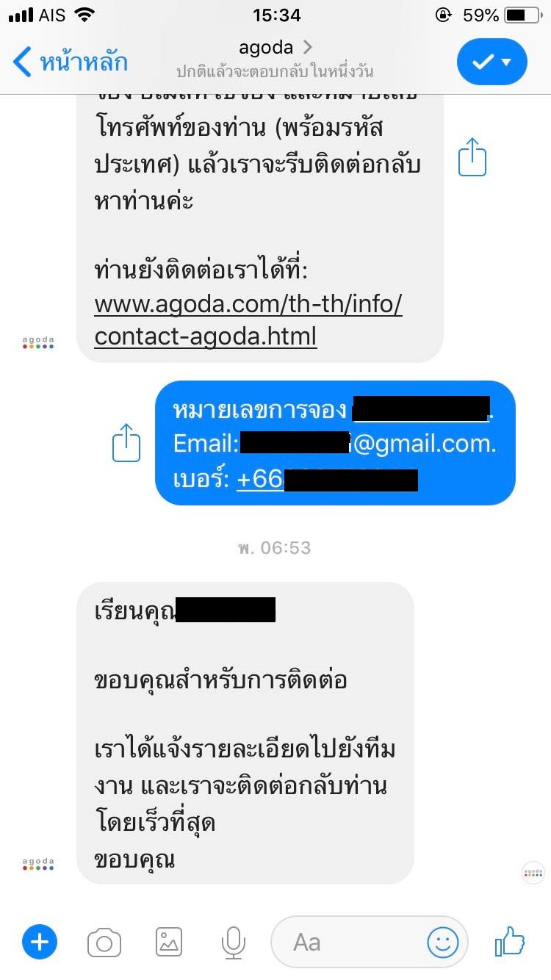Tap the +66 phone number link

click(x=328, y=480)
